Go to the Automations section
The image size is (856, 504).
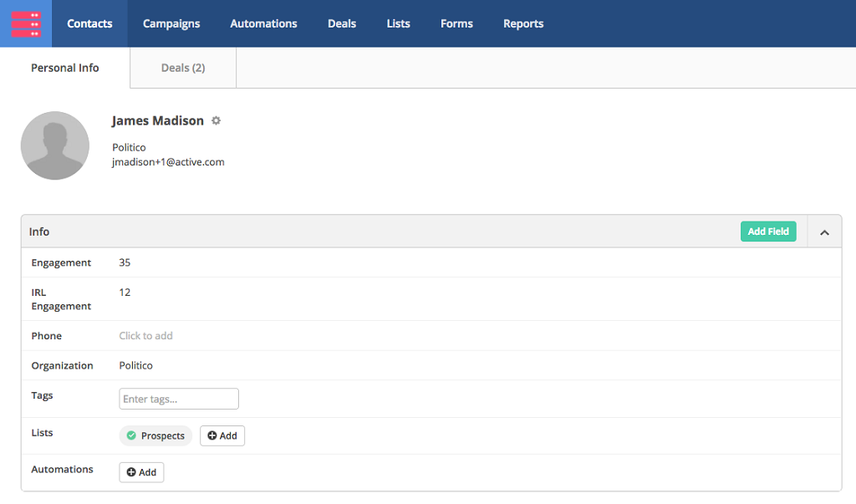(263, 23)
